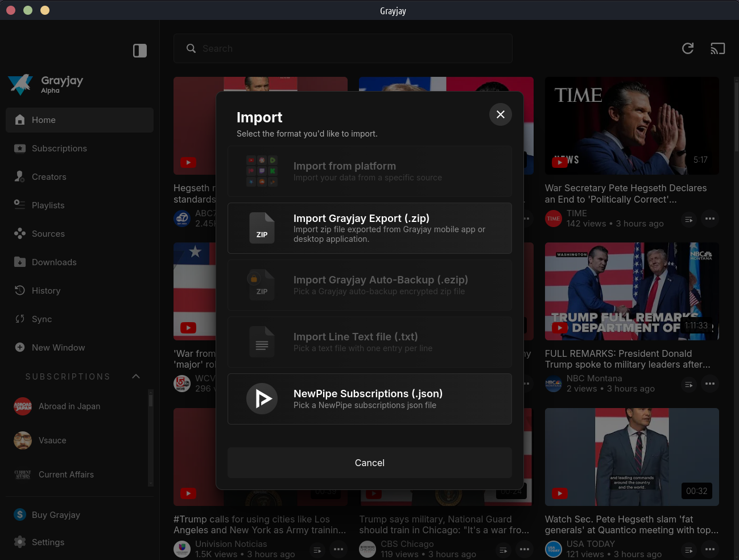The width and height of the screenshot is (739, 560).
Task: Toggle the sidebar collapse icon
Action: pos(140,51)
